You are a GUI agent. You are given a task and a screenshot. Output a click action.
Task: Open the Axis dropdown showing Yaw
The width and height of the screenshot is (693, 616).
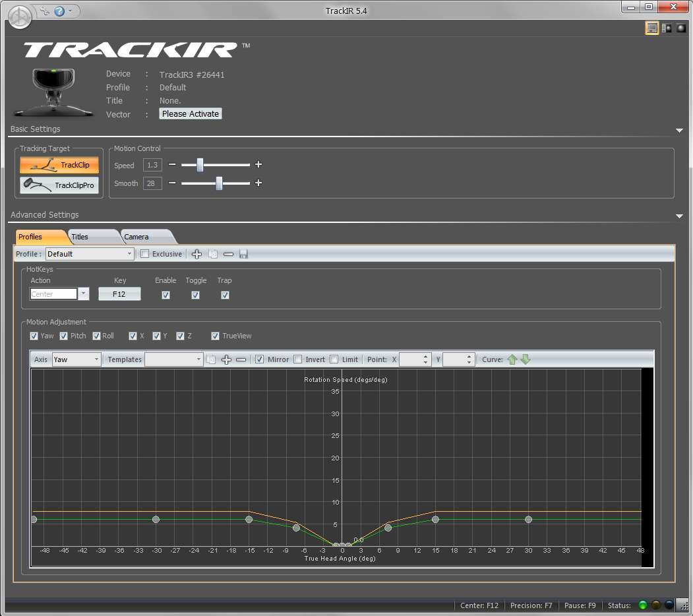point(76,359)
